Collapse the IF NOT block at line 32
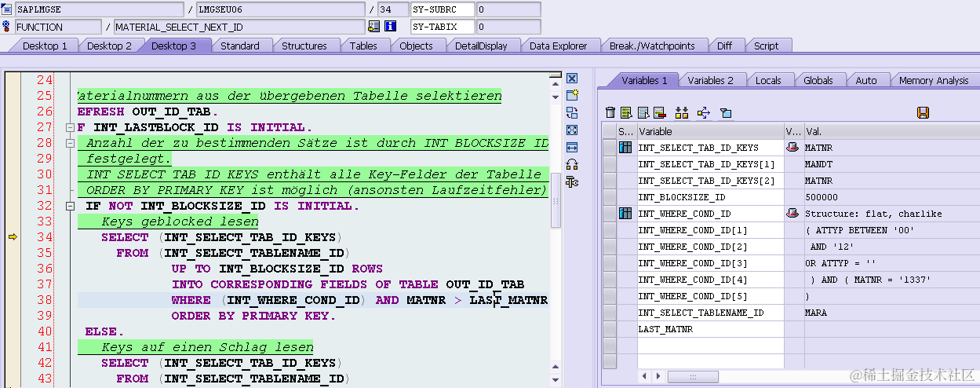Image resolution: width=980 pixels, height=388 pixels. [x=71, y=206]
